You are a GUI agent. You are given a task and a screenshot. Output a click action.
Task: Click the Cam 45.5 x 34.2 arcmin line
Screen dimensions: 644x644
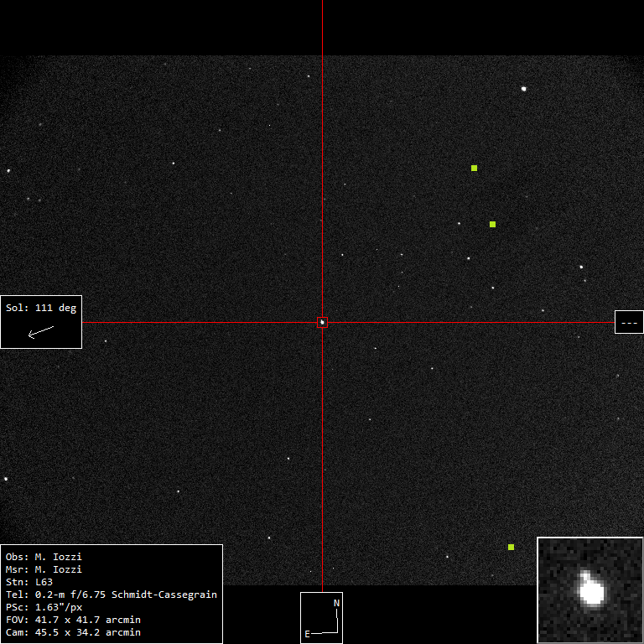click(x=73, y=632)
